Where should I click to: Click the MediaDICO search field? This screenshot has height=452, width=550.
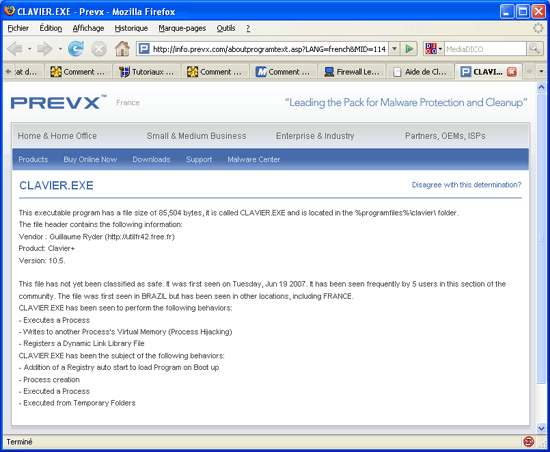click(485, 49)
